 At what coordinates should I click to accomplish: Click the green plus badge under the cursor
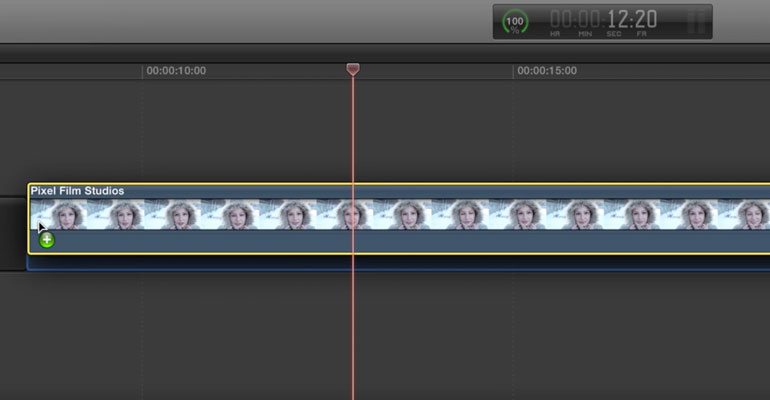pyautogui.click(x=47, y=240)
